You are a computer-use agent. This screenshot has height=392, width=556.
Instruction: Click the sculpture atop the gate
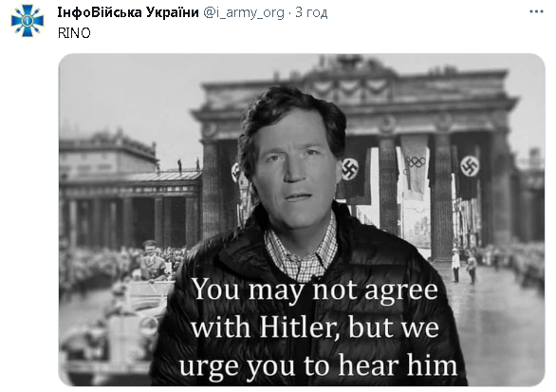(x=349, y=63)
